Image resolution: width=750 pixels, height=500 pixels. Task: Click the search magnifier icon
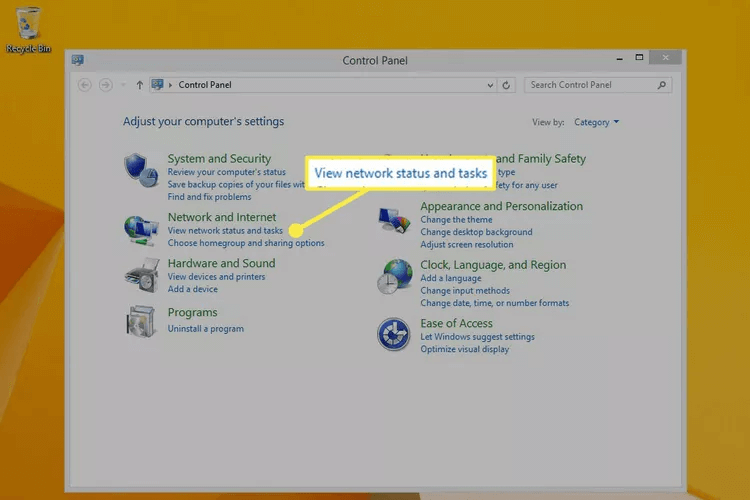(x=662, y=85)
